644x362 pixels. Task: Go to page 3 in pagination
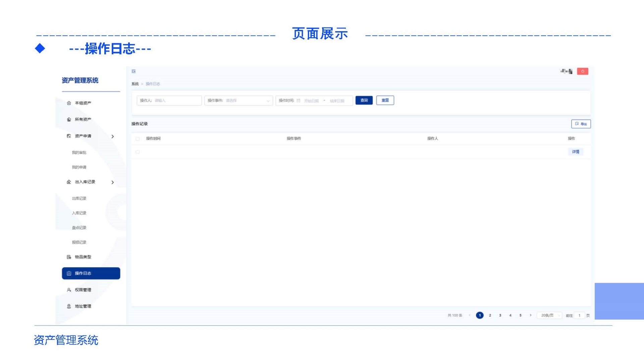(500, 315)
